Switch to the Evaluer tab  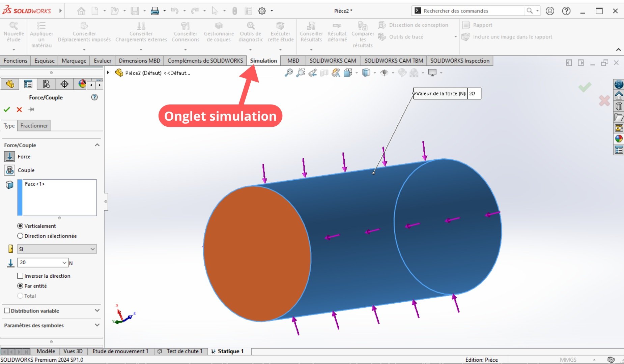tap(103, 61)
